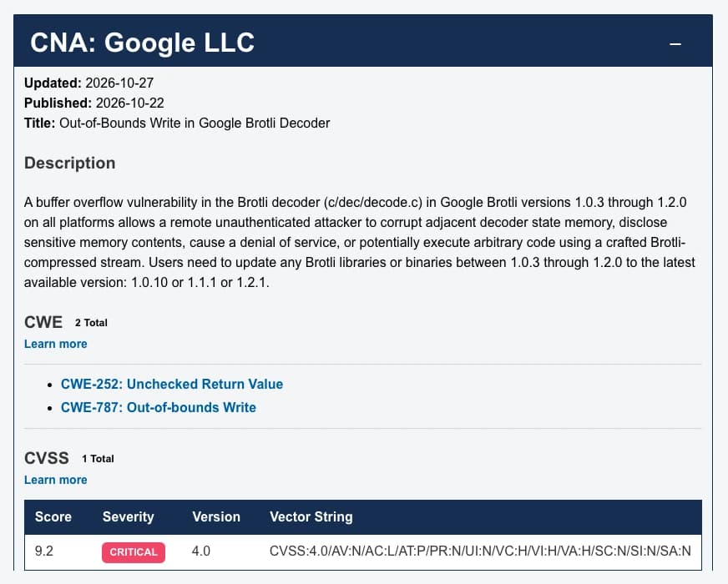Click the Vector String column header
The height and width of the screenshot is (584, 728).
point(311,516)
